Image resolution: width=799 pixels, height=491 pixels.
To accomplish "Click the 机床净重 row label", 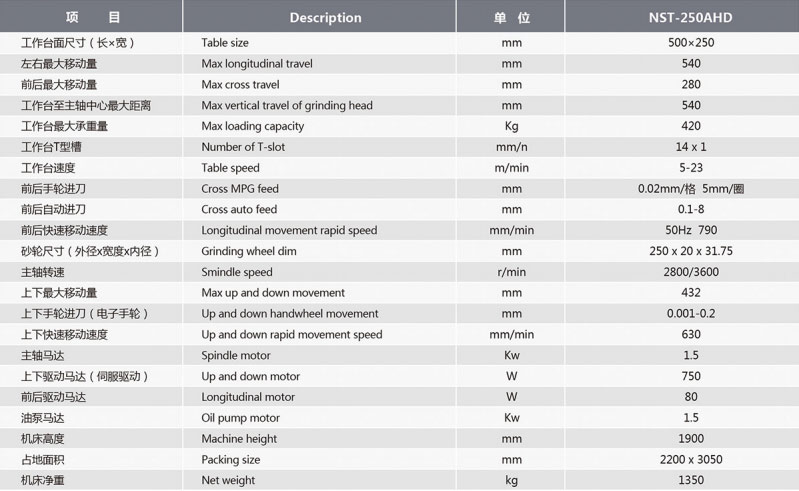I will coord(42,480).
